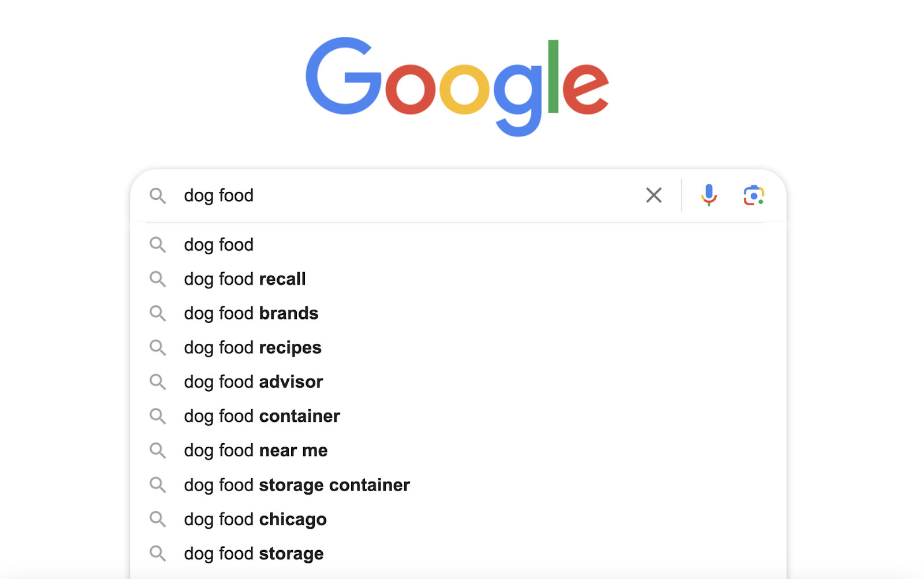Click the magnifier icon beside 'dog food storage'
924x579 pixels.
pyautogui.click(x=157, y=553)
